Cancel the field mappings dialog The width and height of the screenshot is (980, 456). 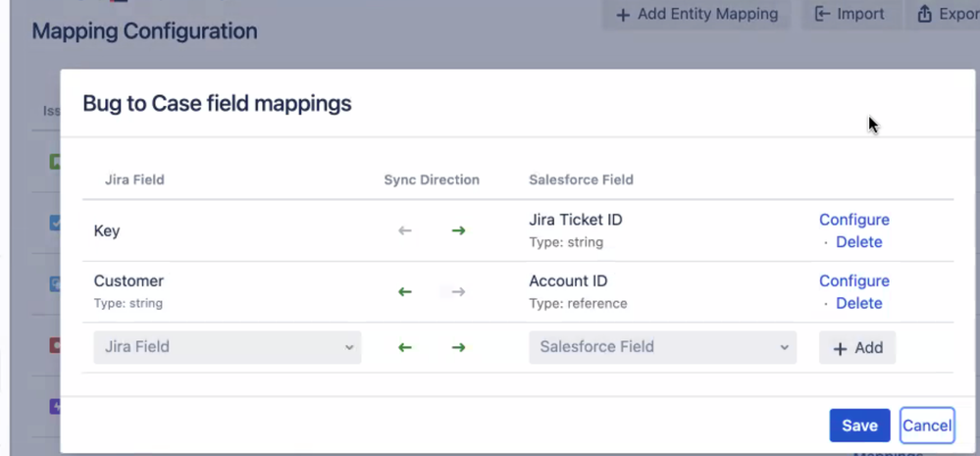coord(927,426)
